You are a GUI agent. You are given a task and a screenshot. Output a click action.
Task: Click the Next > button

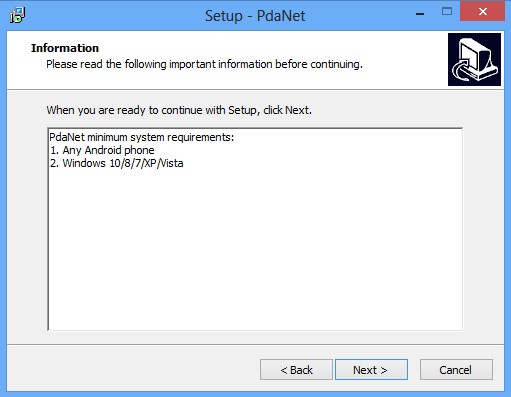pos(371,369)
